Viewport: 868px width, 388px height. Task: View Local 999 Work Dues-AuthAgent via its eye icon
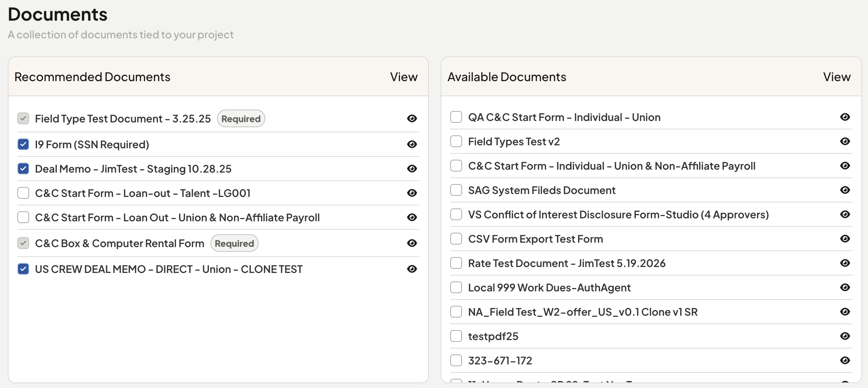coord(845,287)
